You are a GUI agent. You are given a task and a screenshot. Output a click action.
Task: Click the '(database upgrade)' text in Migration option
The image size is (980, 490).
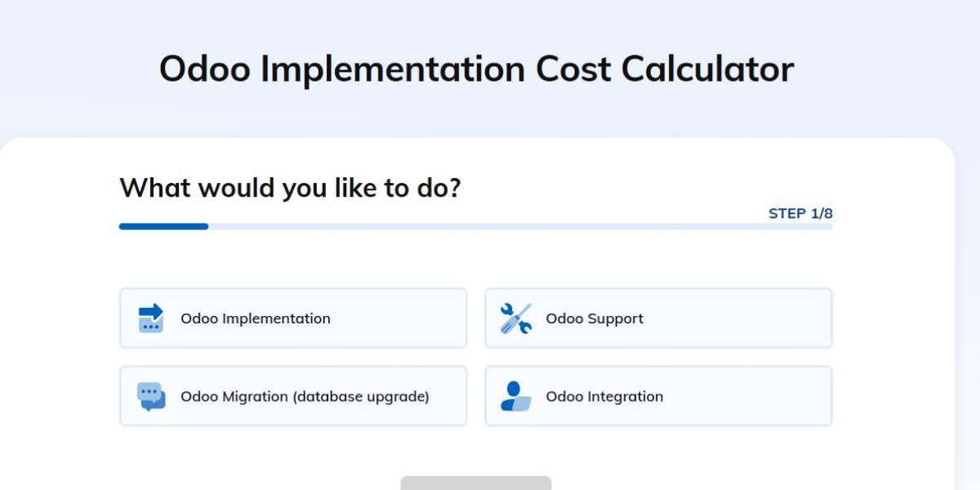361,397
